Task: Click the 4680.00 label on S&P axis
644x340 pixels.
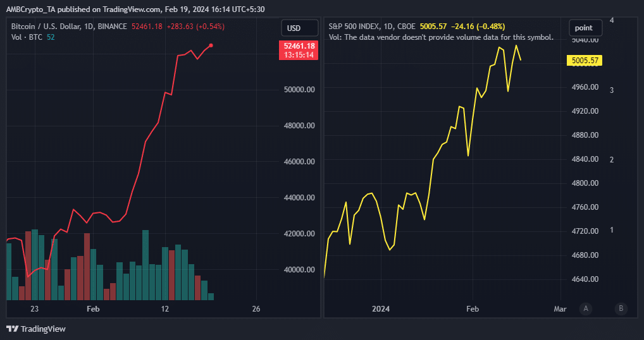Action: (x=585, y=255)
